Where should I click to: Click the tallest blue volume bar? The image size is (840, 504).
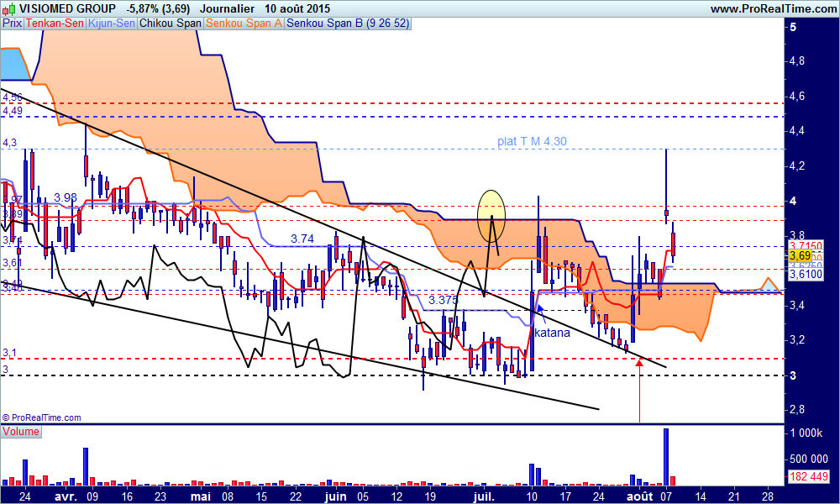coord(666,457)
